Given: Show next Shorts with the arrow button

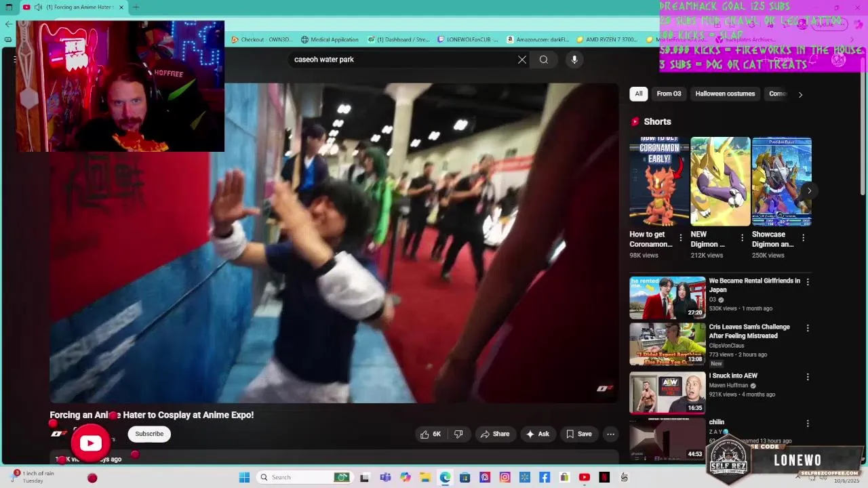Looking at the screenshot, I should [809, 190].
